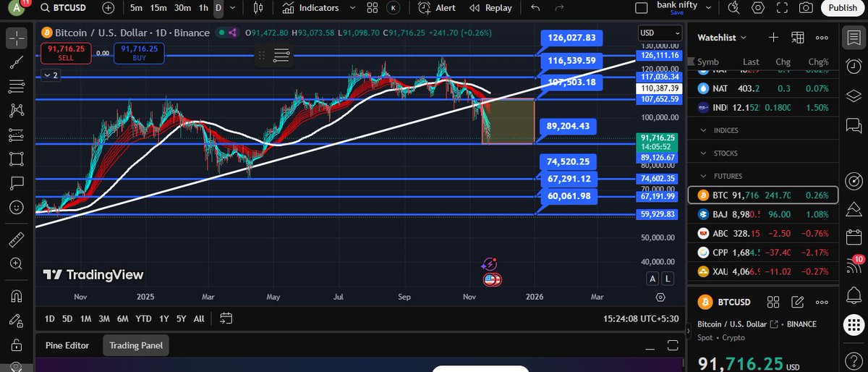Click the redo arrow

(x=559, y=8)
